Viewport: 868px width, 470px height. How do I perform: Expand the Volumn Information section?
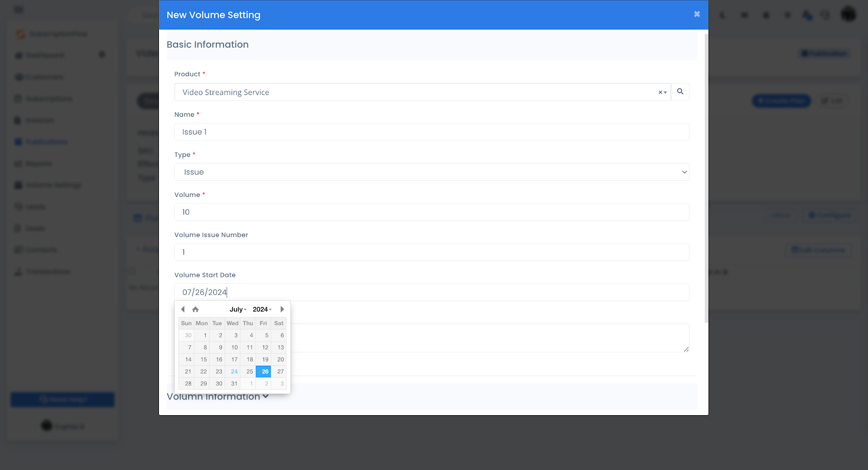218,397
